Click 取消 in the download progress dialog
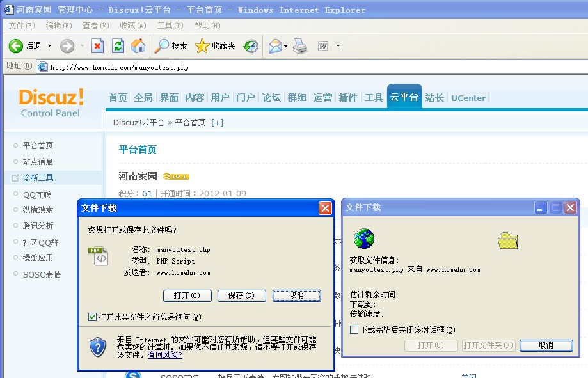The image size is (588, 378). click(x=546, y=345)
